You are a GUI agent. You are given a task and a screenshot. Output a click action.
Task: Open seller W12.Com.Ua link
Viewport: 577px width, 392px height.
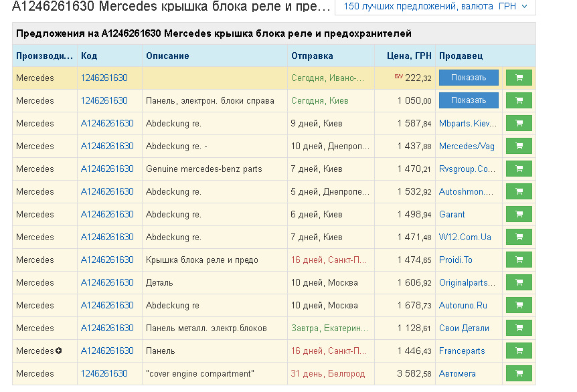tap(465, 237)
